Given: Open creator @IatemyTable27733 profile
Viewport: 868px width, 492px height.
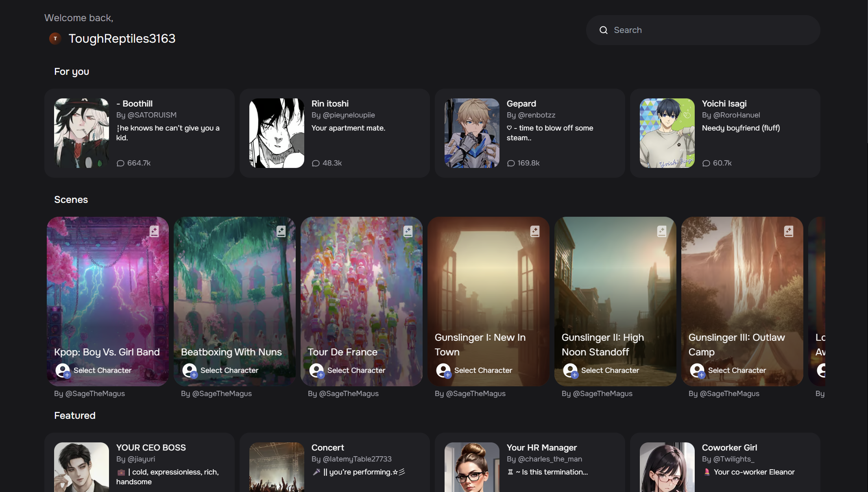Looking at the screenshot, I should (x=357, y=459).
